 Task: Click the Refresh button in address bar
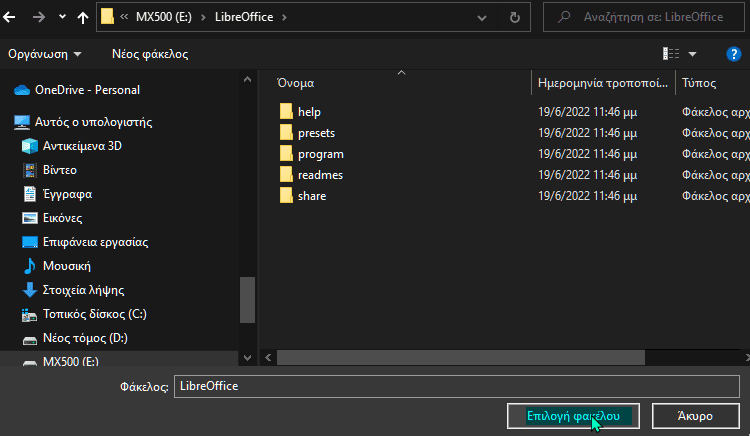tap(514, 17)
